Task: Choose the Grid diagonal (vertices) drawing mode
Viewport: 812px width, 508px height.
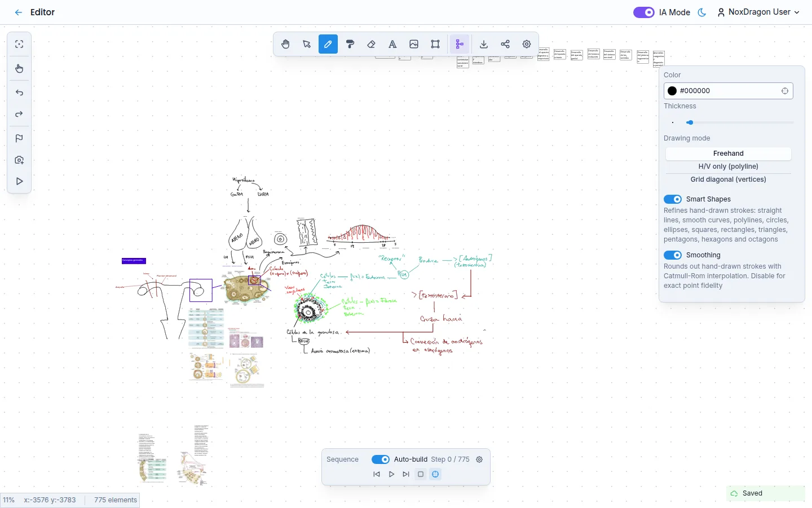Action: 729,179
